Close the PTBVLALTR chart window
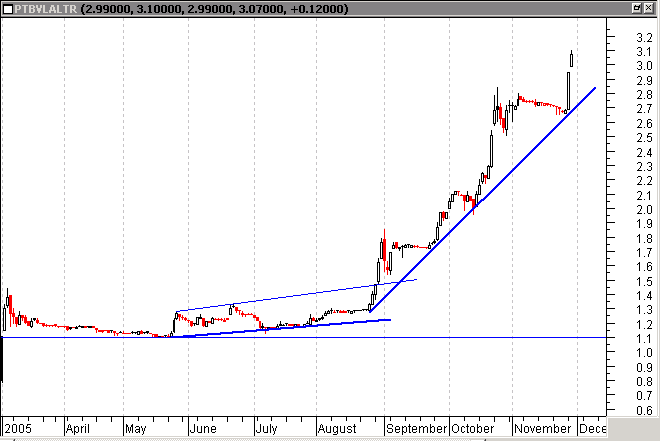 (649, 8)
